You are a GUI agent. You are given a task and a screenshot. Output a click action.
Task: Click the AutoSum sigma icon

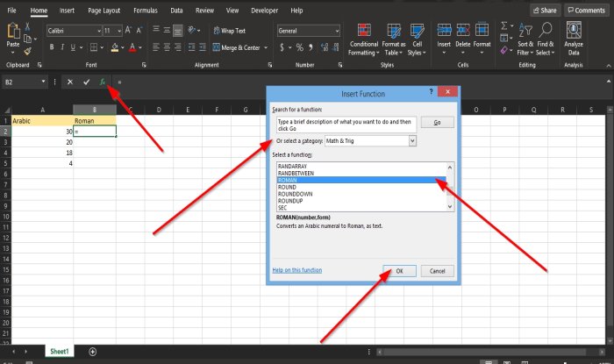(x=504, y=25)
